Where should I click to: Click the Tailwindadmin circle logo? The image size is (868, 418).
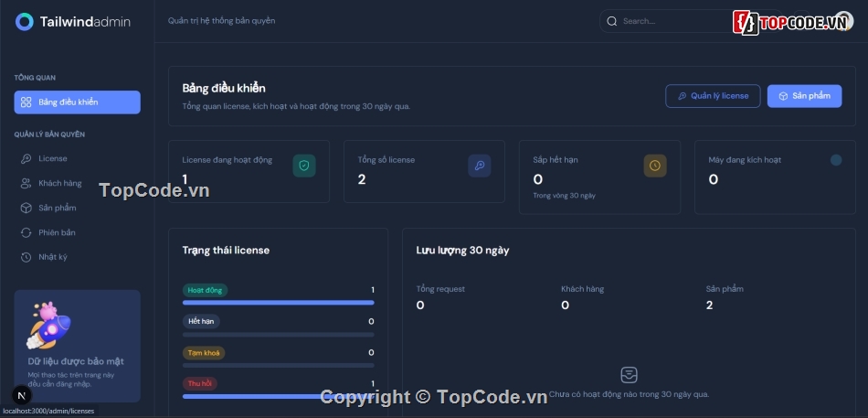point(25,22)
